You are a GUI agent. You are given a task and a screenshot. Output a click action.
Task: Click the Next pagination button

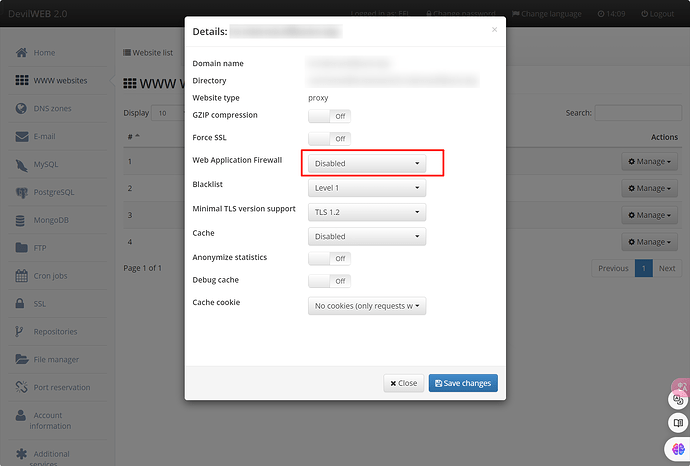pos(667,268)
